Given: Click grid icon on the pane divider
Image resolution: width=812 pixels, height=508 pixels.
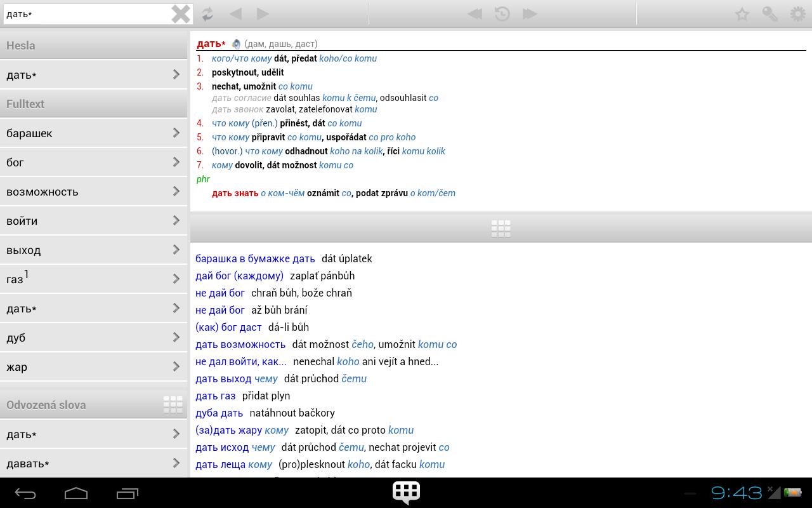Looking at the screenshot, I should (x=501, y=229).
